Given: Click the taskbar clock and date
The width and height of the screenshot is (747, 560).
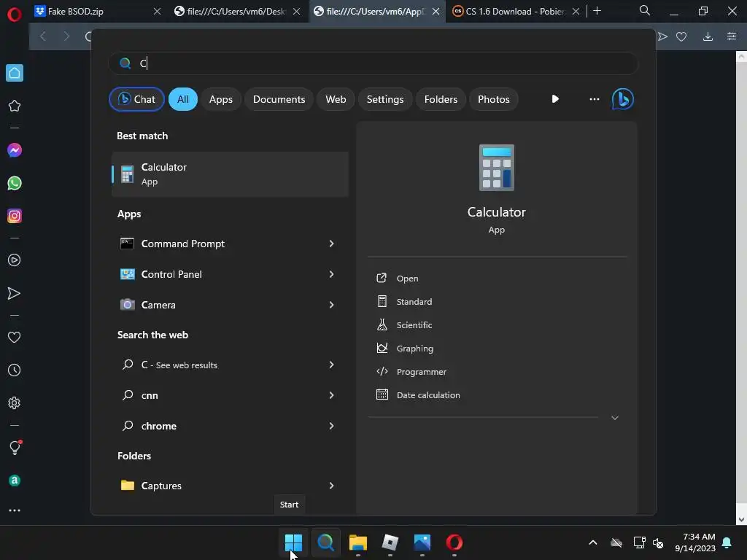Looking at the screenshot, I should coord(695,542).
